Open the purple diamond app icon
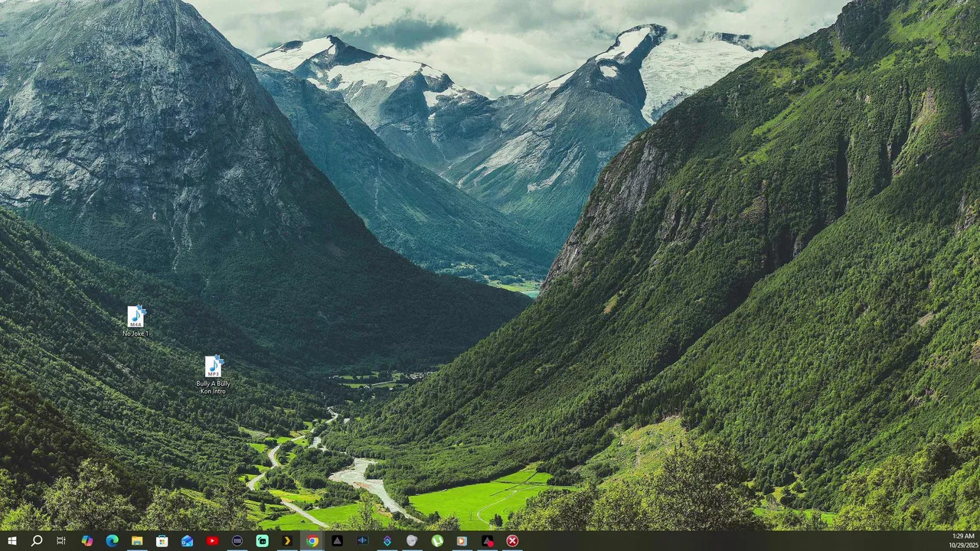The image size is (980, 551). point(387,541)
